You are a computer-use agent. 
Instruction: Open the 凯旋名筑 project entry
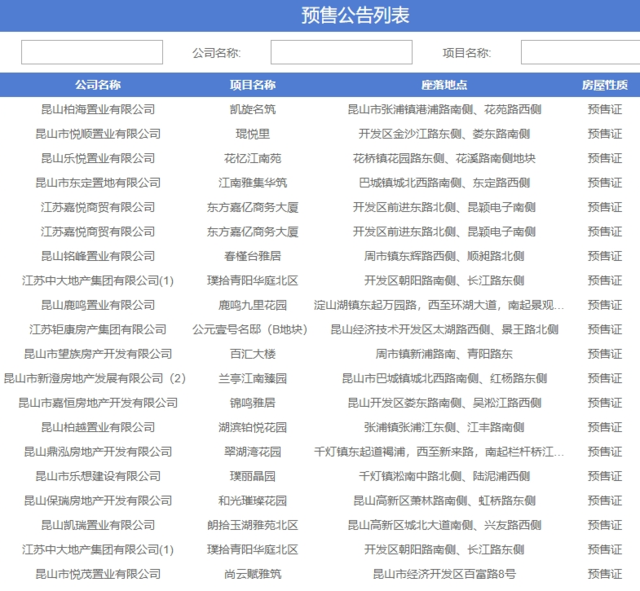pyautogui.click(x=253, y=109)
